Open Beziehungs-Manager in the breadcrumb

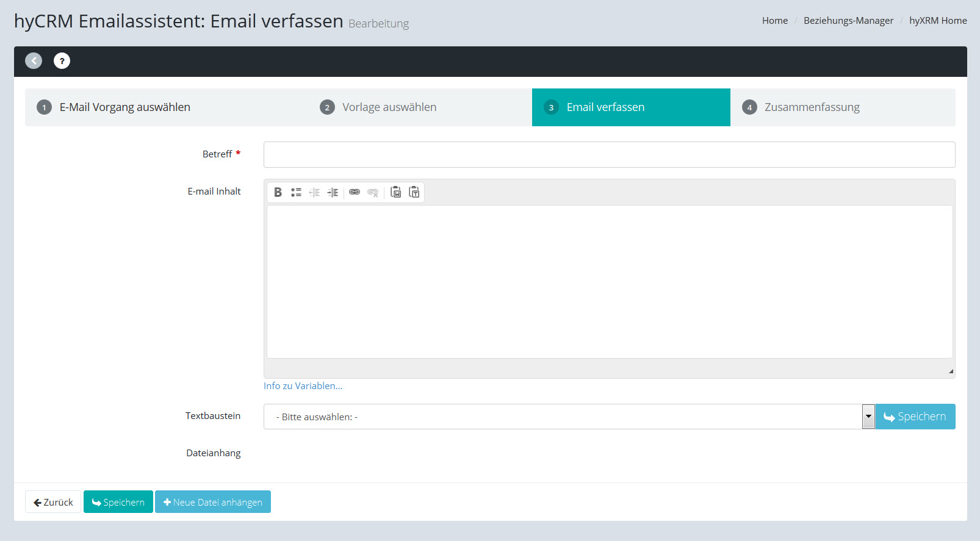(x=848, y=21)
